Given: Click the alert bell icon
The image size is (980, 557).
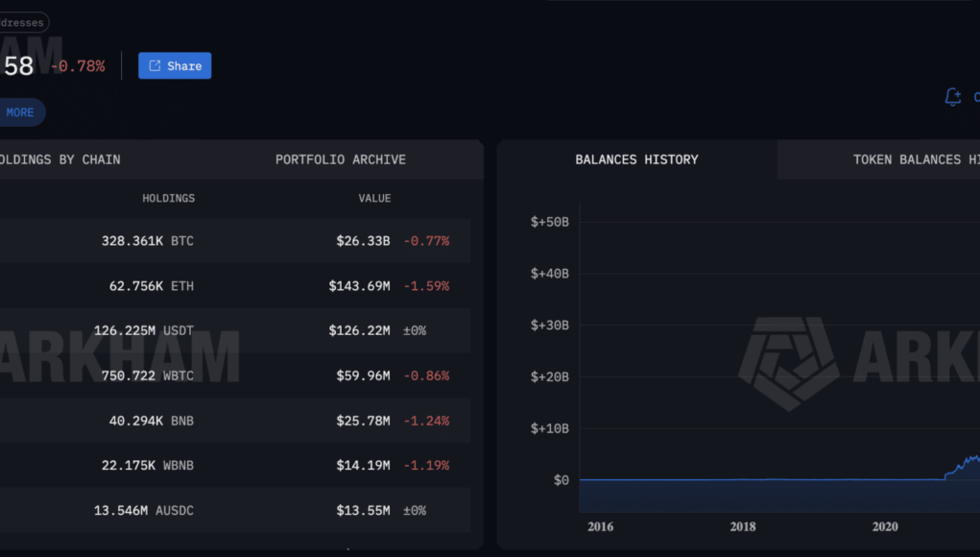Looking at the screenshot, I should (952, 97).
